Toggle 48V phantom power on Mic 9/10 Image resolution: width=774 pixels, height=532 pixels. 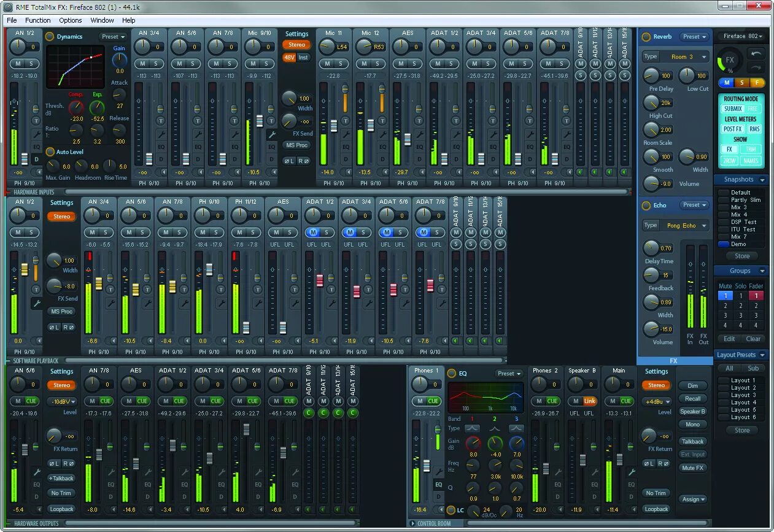[290, 58]
